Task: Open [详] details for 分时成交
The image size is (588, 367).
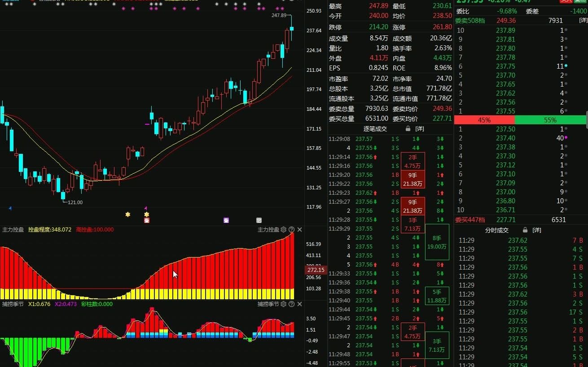Action: point(537,230)
